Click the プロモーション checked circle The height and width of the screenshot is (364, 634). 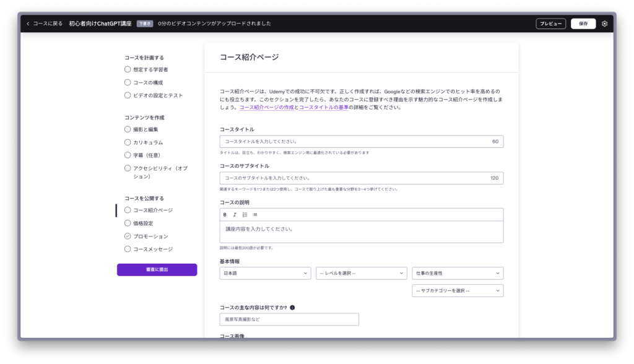coord(128,236)
